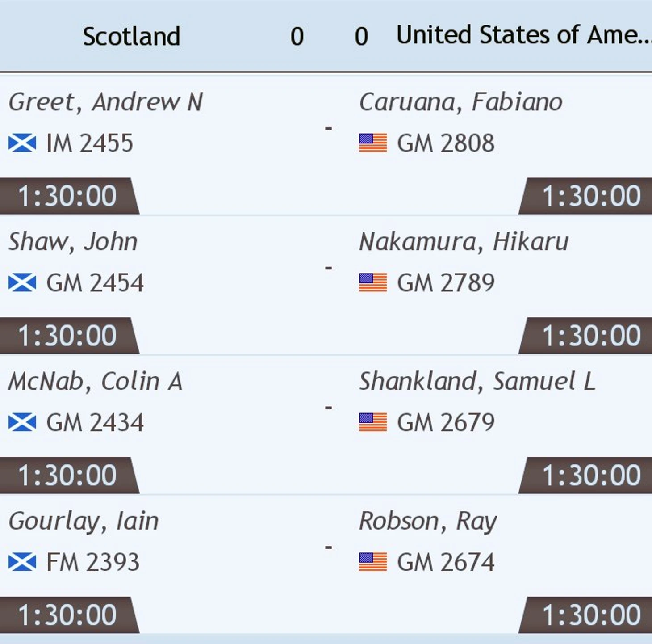The width and height of the screenshot is (652, 644).
Task: Click Scotland flag beside John Shaw's rating
Action: 22,282
